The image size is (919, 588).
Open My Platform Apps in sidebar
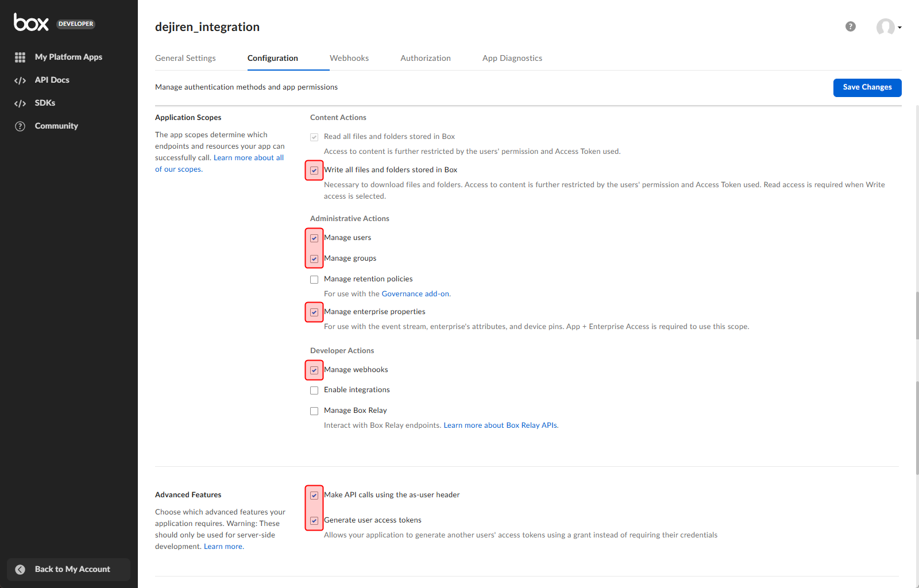click(68, 57)
